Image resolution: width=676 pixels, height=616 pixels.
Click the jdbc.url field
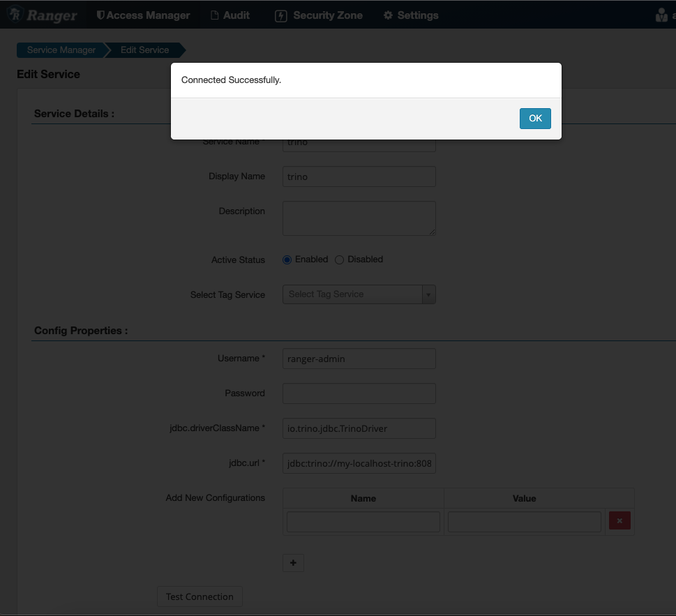(x=359, y=463)
